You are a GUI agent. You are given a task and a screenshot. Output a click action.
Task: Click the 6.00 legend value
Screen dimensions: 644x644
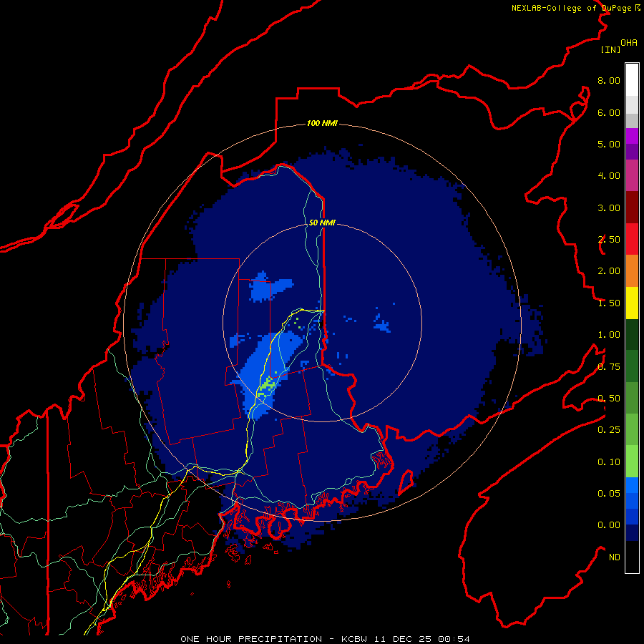609,112
